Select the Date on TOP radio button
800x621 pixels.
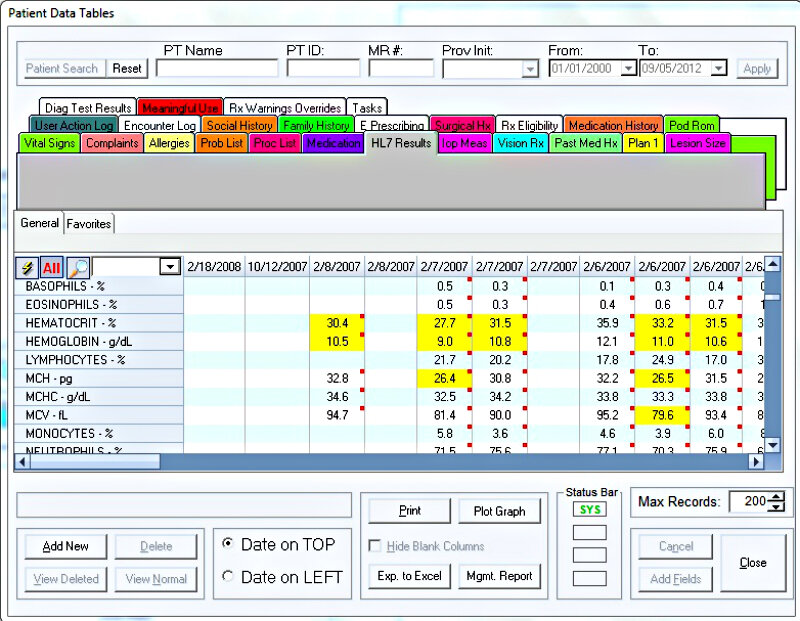pos(228,544)
